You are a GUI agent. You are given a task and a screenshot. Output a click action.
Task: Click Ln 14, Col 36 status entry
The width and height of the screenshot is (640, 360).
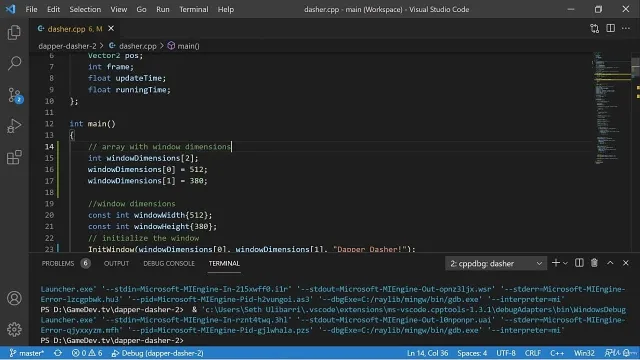click(x=427, y=353)
